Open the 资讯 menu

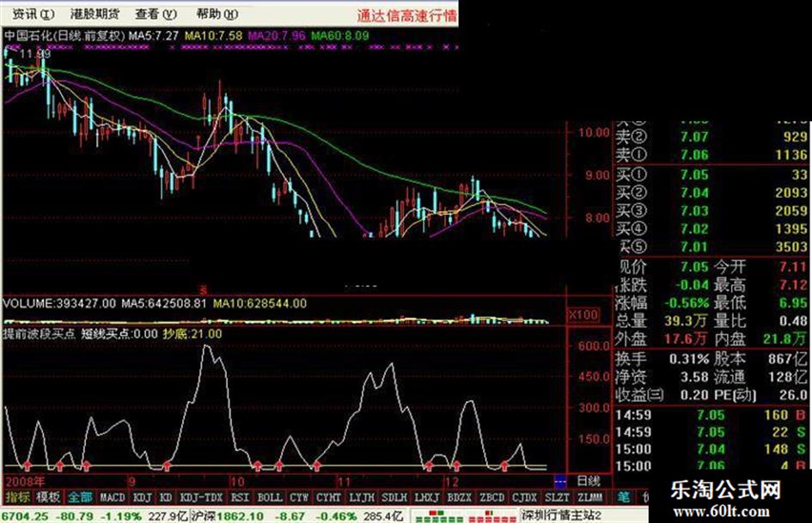pyautogui.click(x=34, y=14)
